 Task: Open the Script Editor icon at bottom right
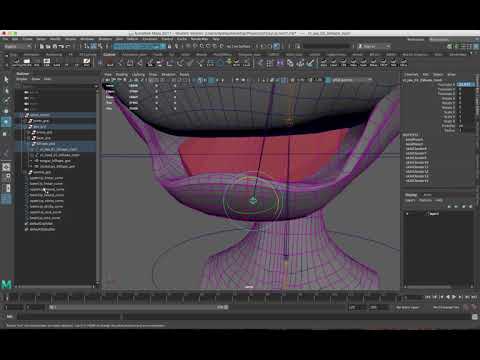coord(475,317)
